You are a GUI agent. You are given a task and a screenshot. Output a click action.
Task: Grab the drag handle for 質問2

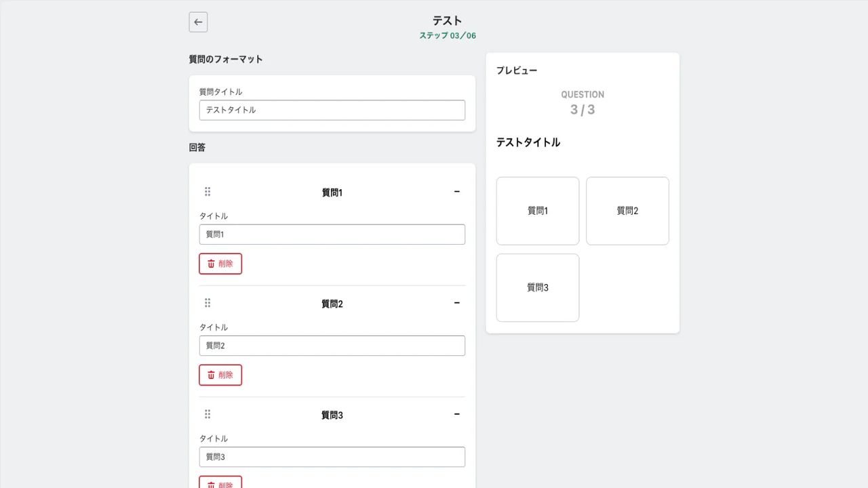click(208, 303)
